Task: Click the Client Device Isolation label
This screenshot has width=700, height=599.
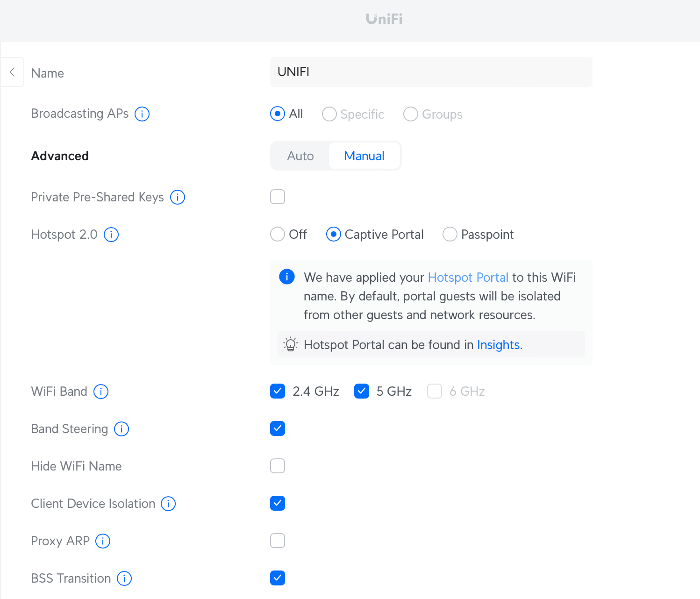Action: (x=93, y=504)
